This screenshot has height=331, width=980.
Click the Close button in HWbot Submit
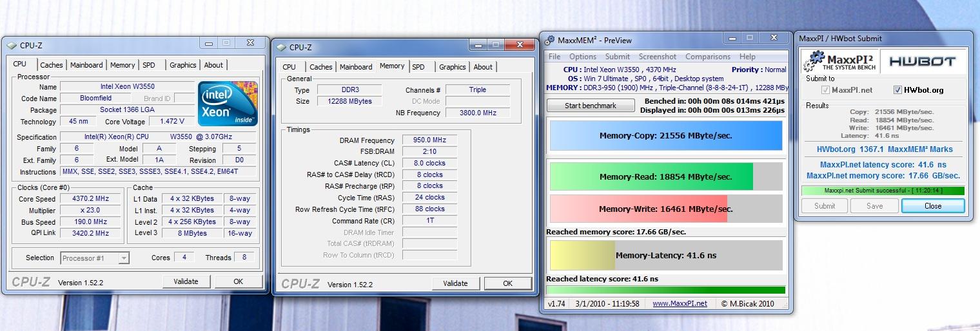[933, 206]
